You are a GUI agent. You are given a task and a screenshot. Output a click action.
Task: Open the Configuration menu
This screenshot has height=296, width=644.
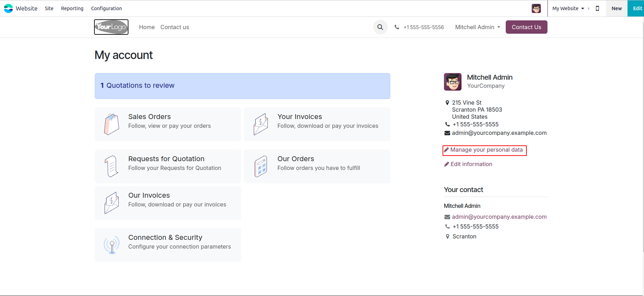[106, 8]
